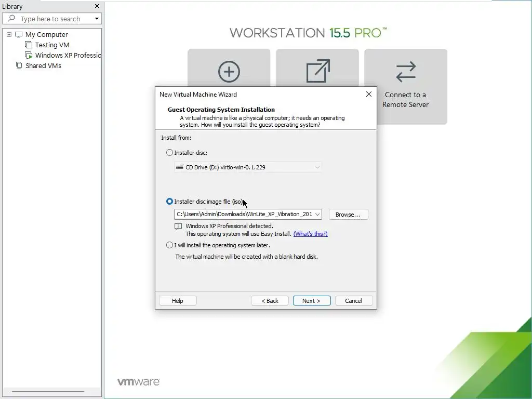Screen dimensions: 532x399
Task: Click the search magnifier icon in Library
Action: coord(11,18)
